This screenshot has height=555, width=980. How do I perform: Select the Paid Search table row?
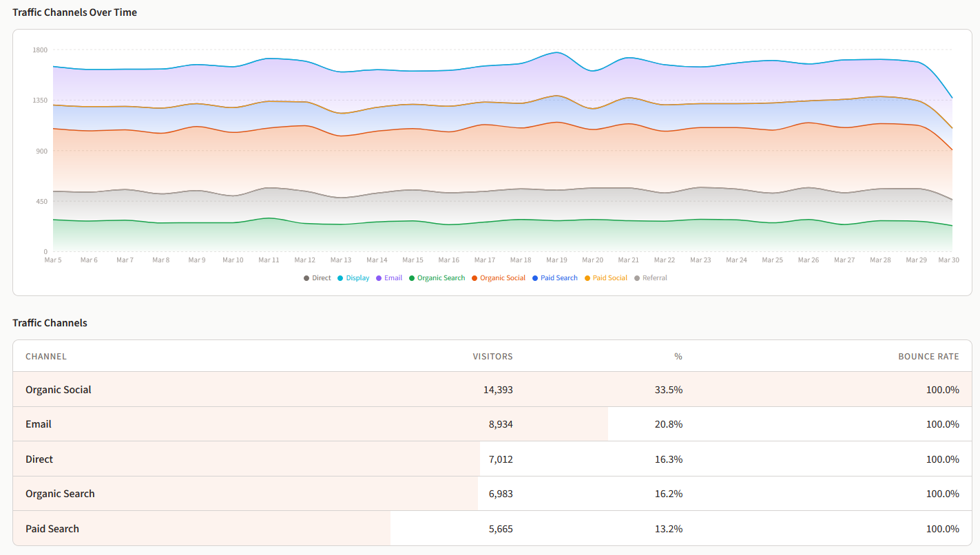point(490,528)
